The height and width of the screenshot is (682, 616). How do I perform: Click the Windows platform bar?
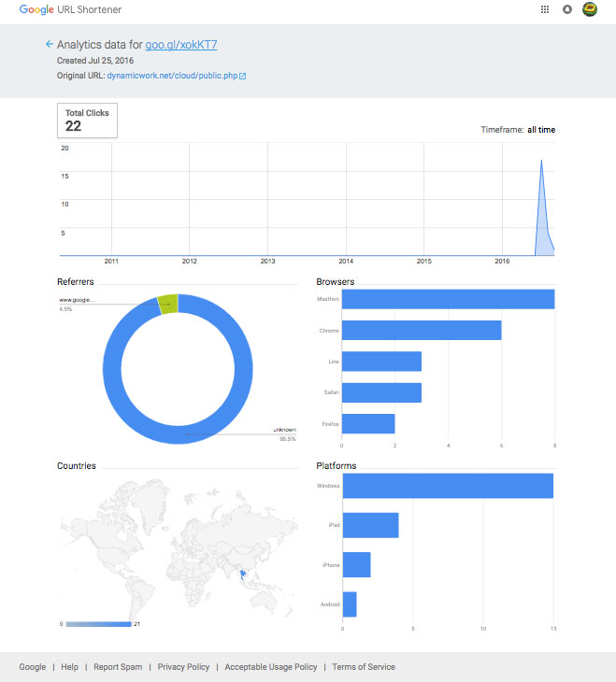tap(448, 486)
